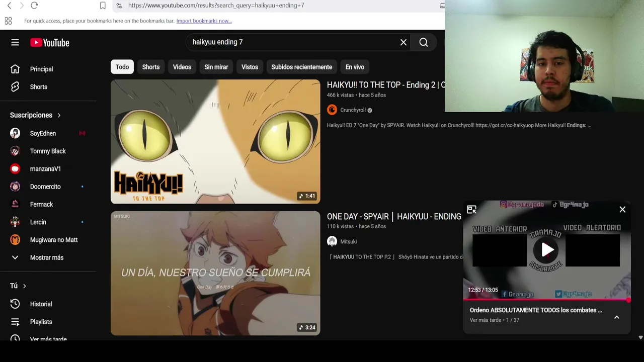Select the Videos filter chip
This screenshot has height=362, width=644.
coord(182,67)
